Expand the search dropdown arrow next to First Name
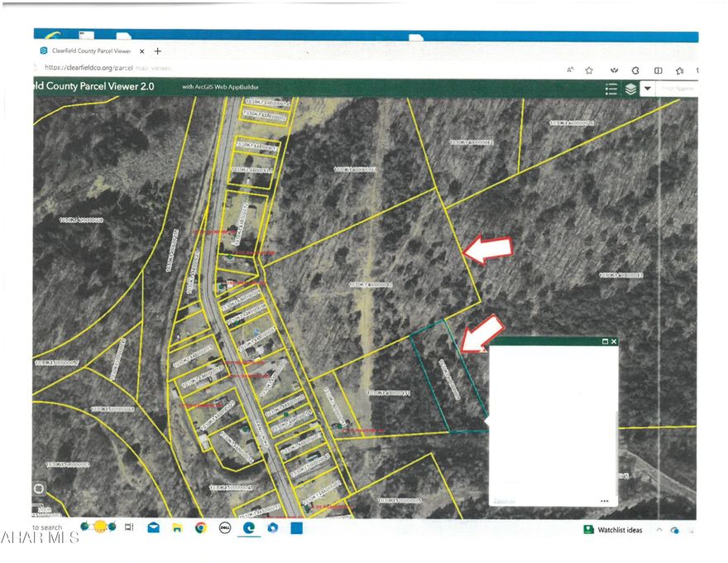Screen dimensions: 728x563 point(647,89)
